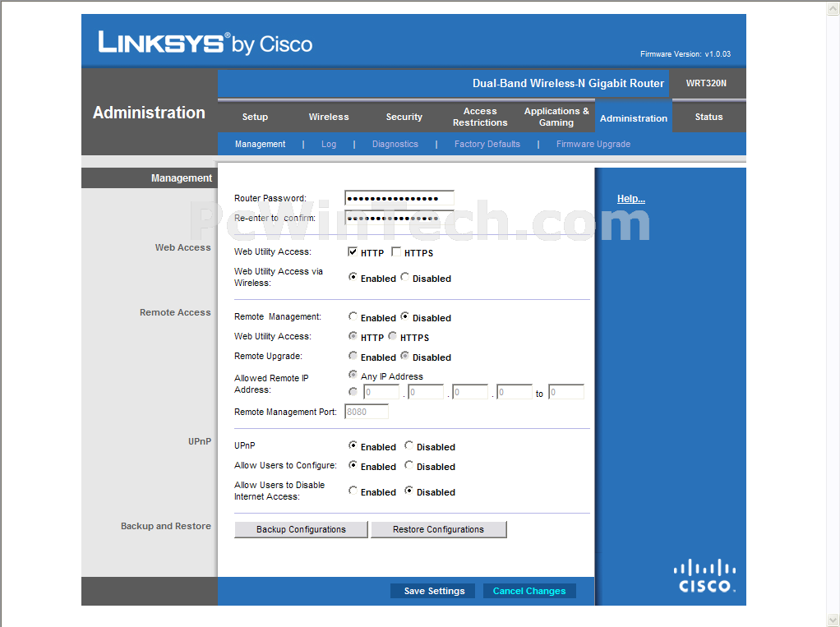Select Disabled for Remote Management

[x=404, y=316]
